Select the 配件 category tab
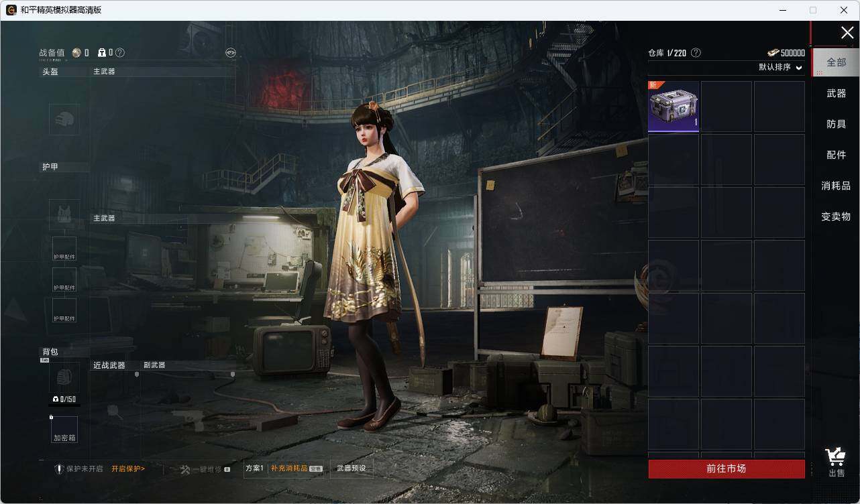 click(x=836, y=155)
